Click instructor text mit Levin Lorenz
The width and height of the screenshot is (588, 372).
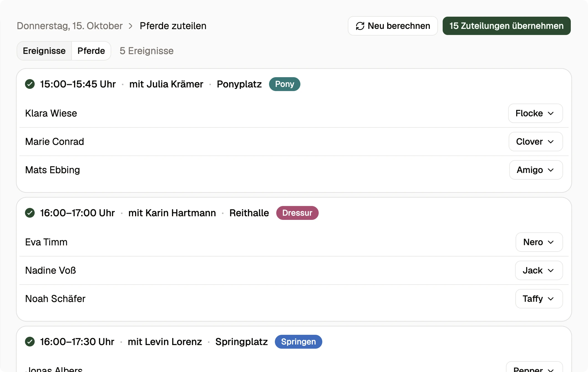coord(165,342)
